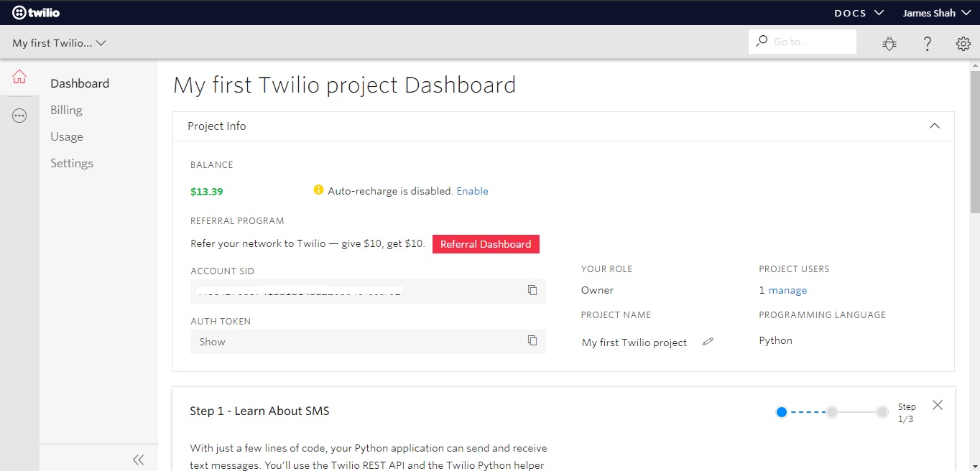Click the page vertical scrollbar

click(974, 141)
